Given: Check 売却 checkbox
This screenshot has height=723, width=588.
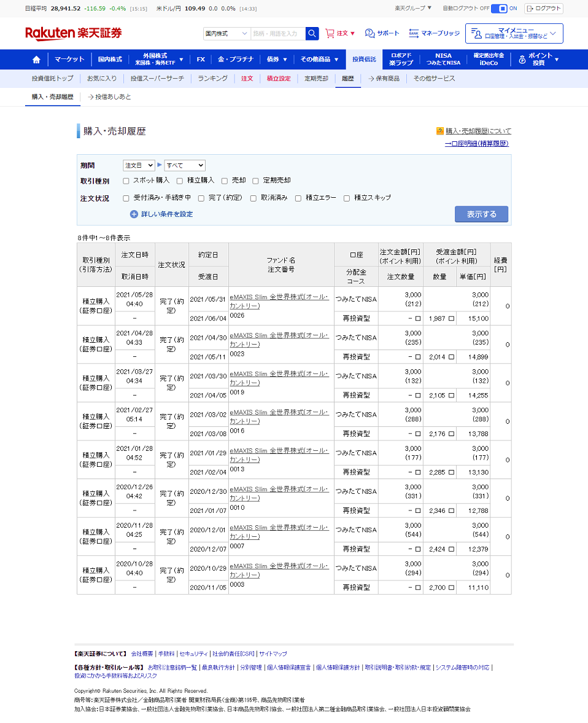Looking at the screenshot, I should [225, 181].
